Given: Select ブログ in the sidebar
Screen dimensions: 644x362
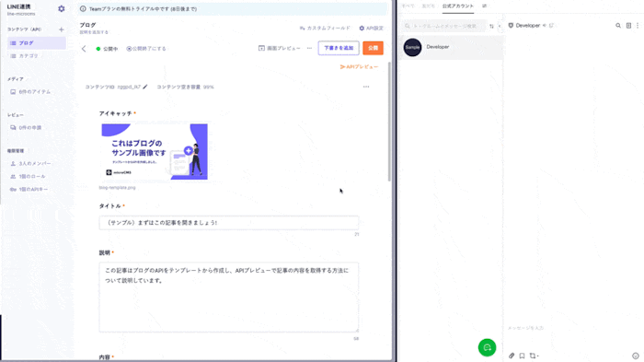Looking at the screenshot, I should (x=37, y=42).
